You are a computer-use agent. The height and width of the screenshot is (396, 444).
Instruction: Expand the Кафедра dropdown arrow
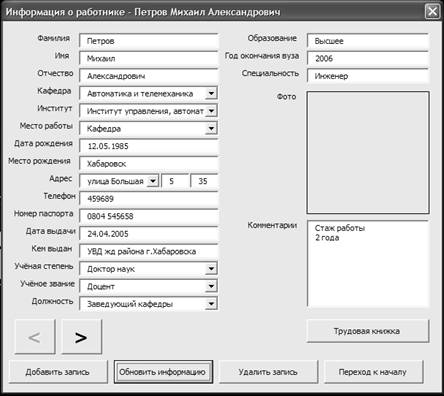click(x=211, y=93)
